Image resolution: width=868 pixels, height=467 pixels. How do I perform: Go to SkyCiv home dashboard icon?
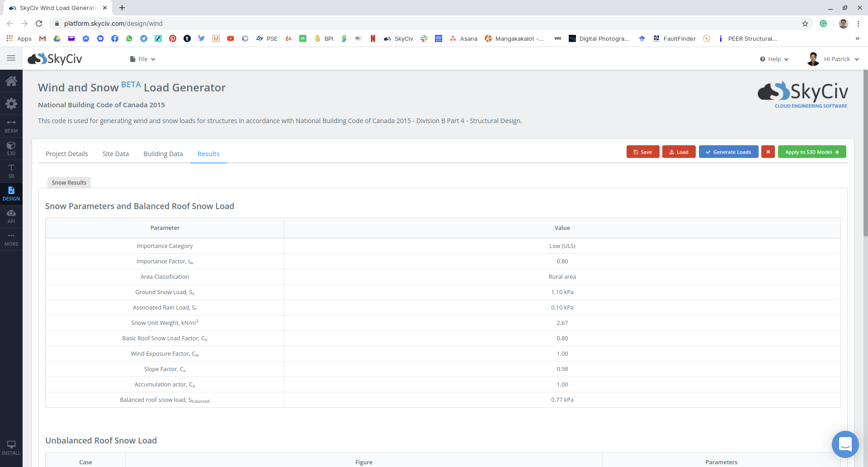(11, 81)
